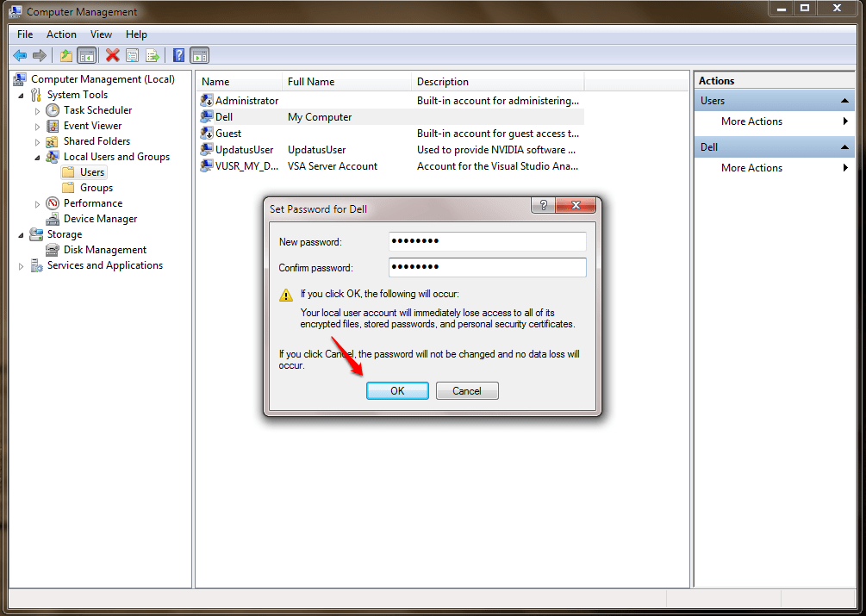Close the Set Password for Dell dialog

tap(576, 205)
